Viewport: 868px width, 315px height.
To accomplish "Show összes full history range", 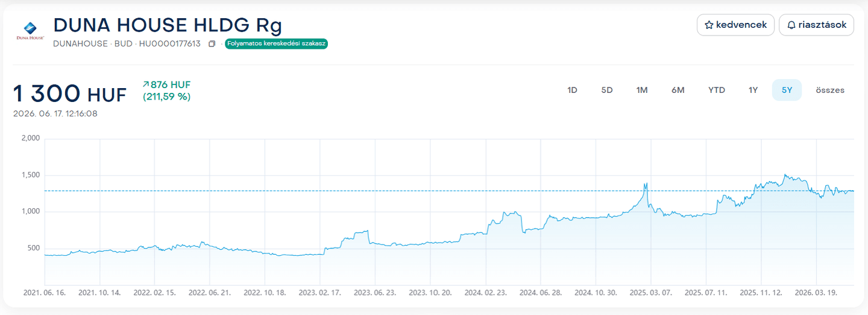I will [x=830, y=90].
